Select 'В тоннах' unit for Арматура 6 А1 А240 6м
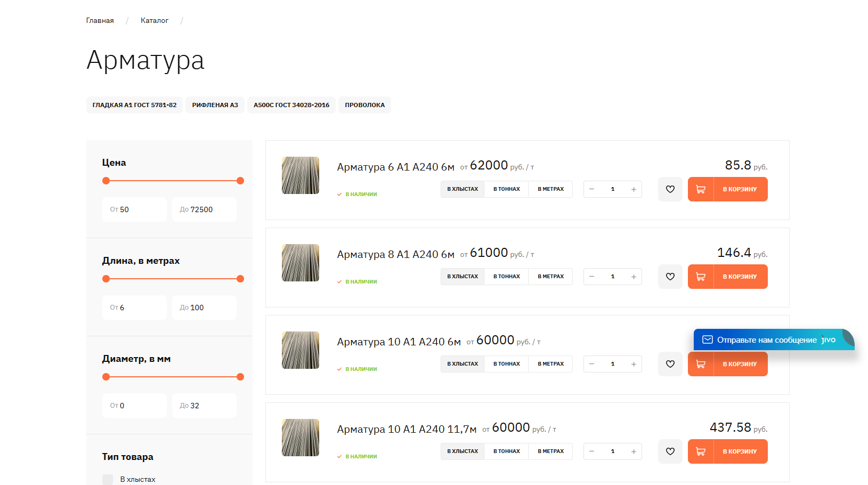This screenshot has height=485, width=868. 506,189
